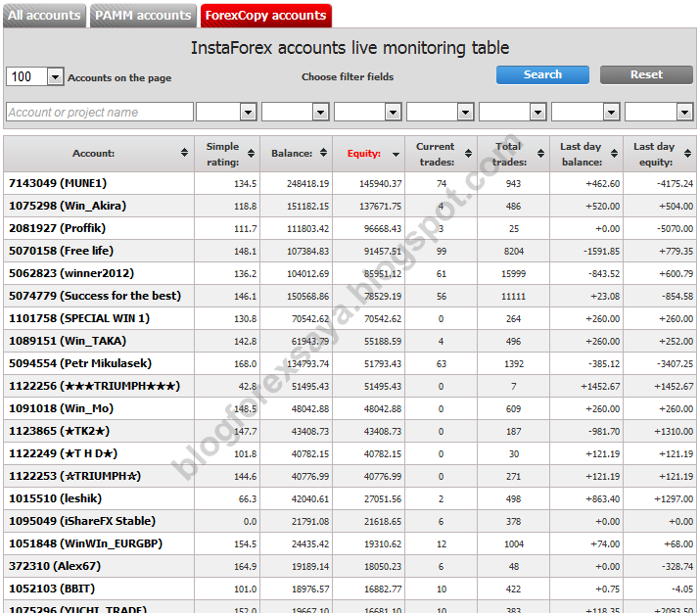Sort by Total trades column arrows
Viewport: 700px width, 613px height.
540,153
